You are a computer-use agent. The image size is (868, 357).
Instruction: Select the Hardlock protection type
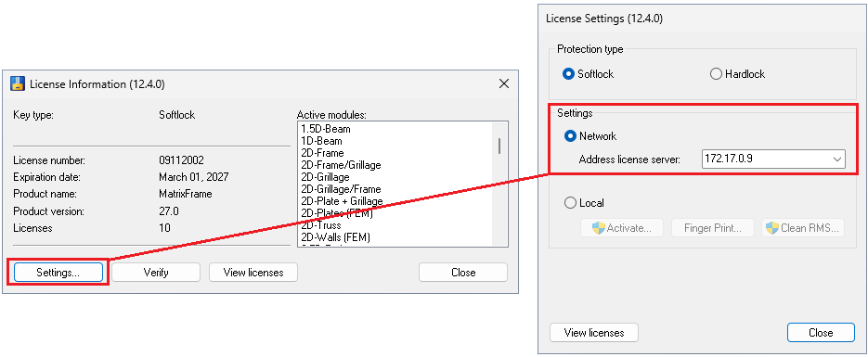737,74
